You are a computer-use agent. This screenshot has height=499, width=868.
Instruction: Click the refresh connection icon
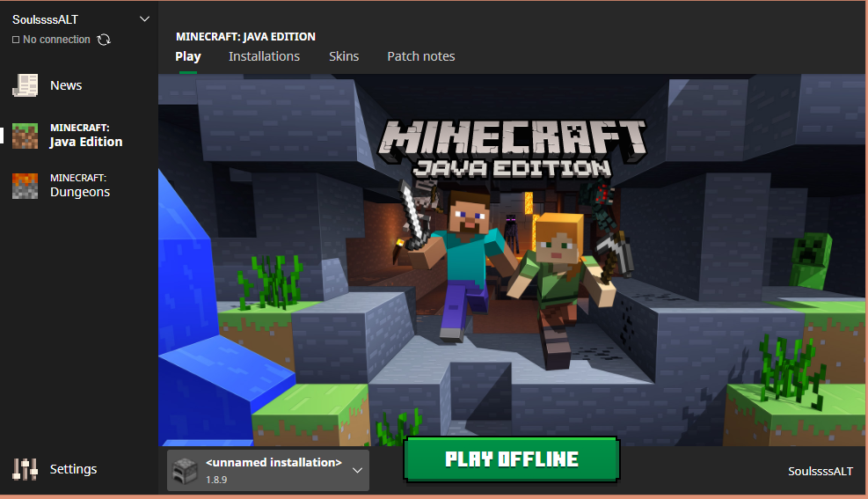click(104, 40)
